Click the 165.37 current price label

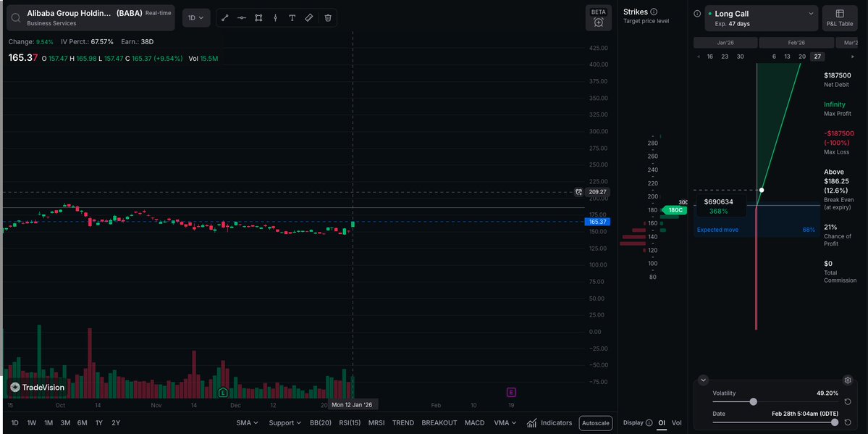click(x=597, y=222)
